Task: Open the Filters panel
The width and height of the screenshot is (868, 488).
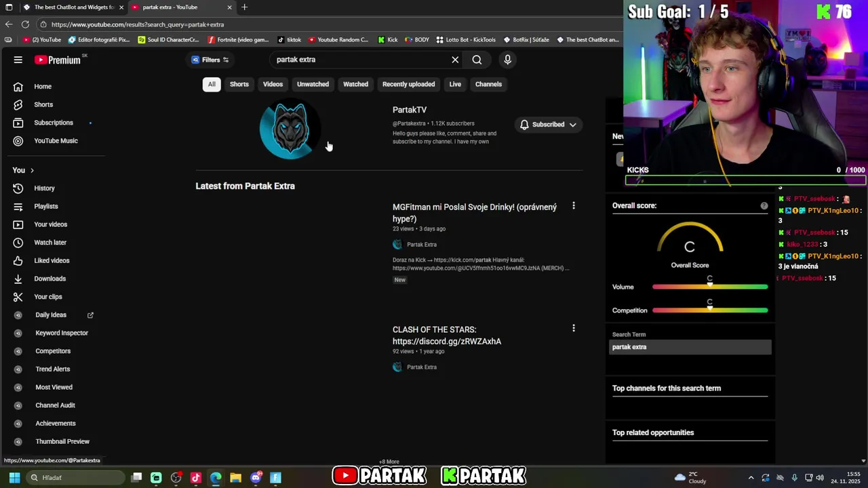Action: [x=210, y=60]
